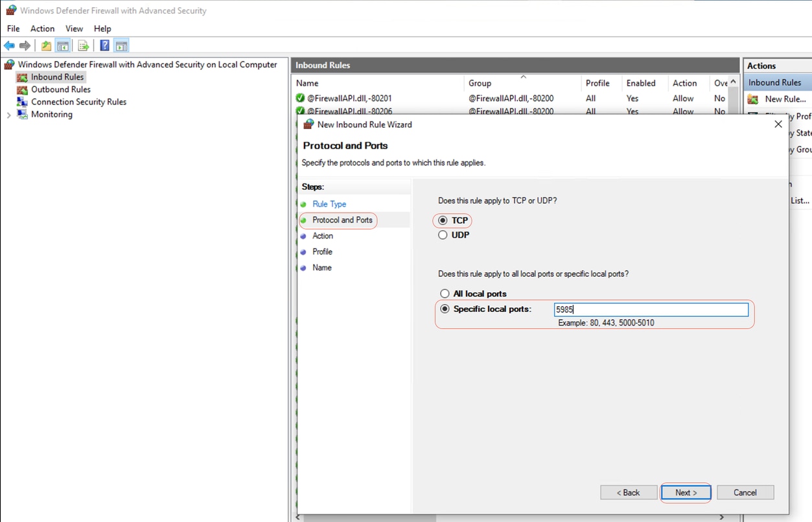Close the New Inbound Rule Wizard dialog

[778, 124]
